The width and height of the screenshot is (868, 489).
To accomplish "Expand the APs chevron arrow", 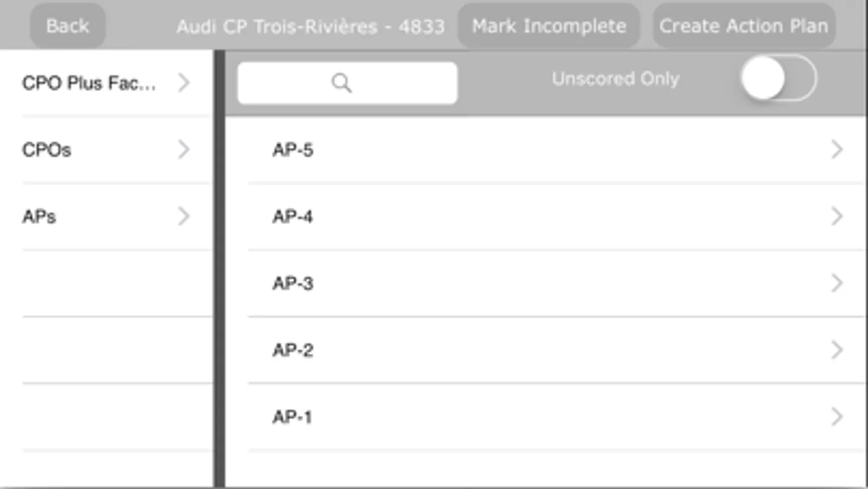I will pyautogui.click(x=184, y=216).
